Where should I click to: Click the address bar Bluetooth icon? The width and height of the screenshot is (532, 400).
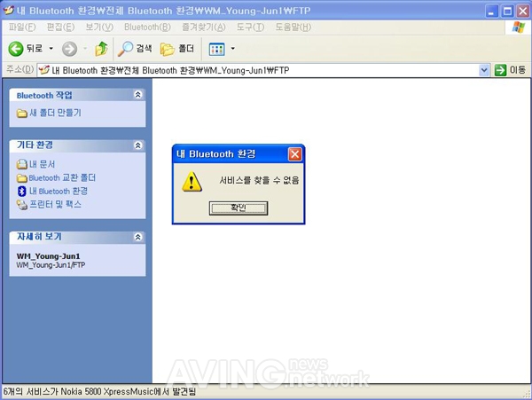pos(44,70)
